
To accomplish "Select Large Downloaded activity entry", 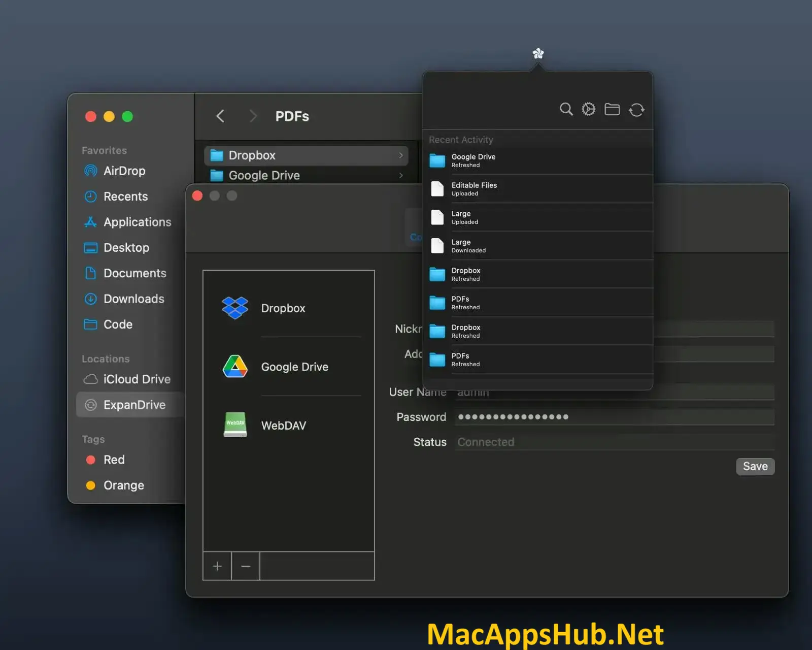I will pos(538,246).
